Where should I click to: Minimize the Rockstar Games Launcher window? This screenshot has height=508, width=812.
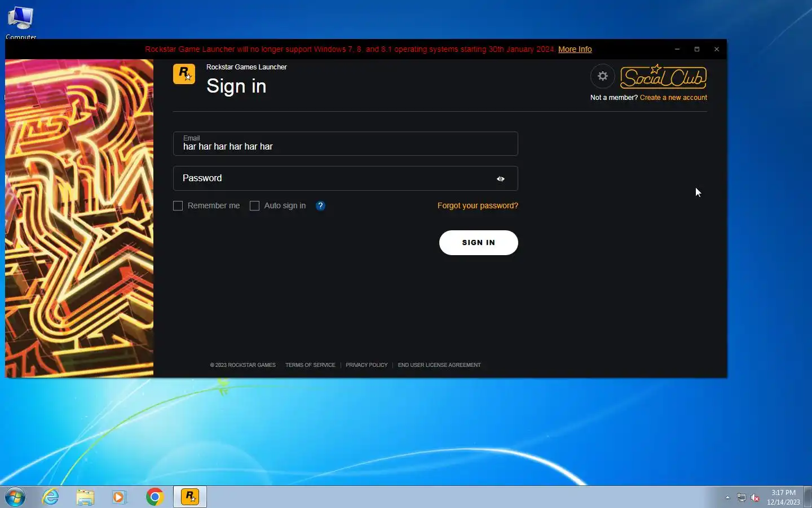pos(677,49)
